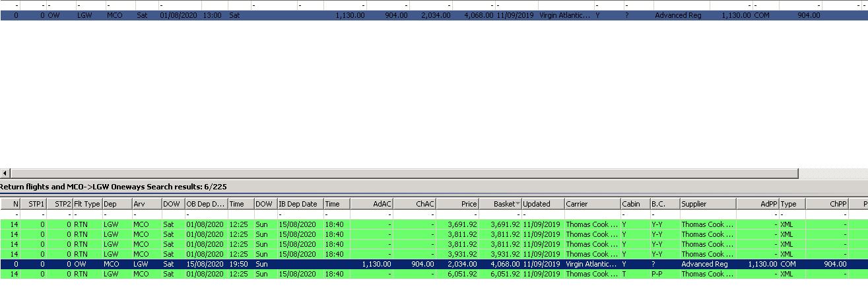868x291 pixels.
Task: Select the row with Price 6,051.92
Action: coord(434,273)
